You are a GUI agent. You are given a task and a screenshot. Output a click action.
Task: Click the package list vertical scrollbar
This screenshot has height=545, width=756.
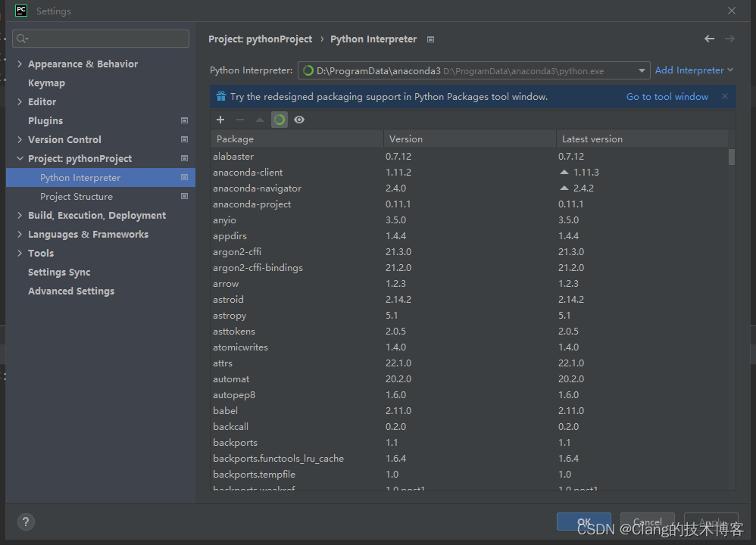pos(732,157)
